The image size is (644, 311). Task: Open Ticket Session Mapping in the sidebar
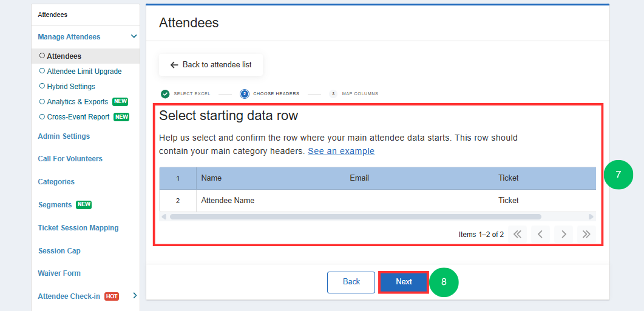pos(78,228)
